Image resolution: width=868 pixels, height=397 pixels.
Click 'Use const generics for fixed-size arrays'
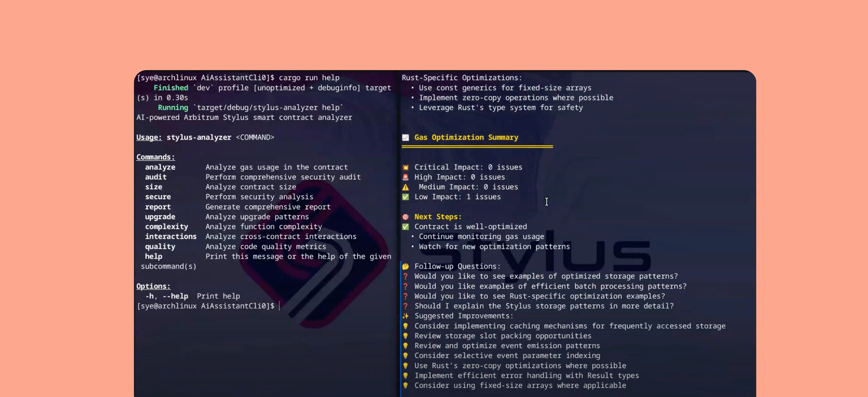tap(505, 88)
